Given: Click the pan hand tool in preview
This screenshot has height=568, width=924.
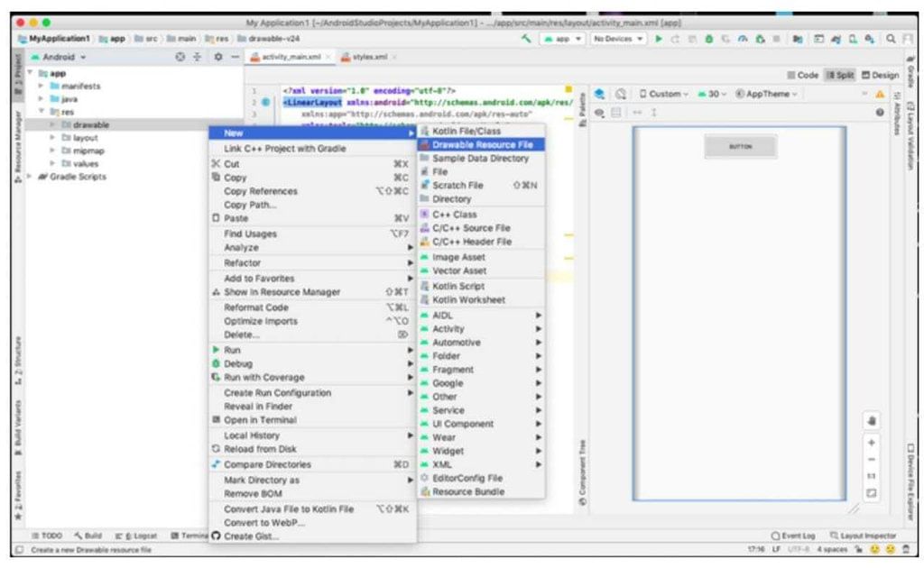Looking at the screenshot, I should (x=872, y=421).
